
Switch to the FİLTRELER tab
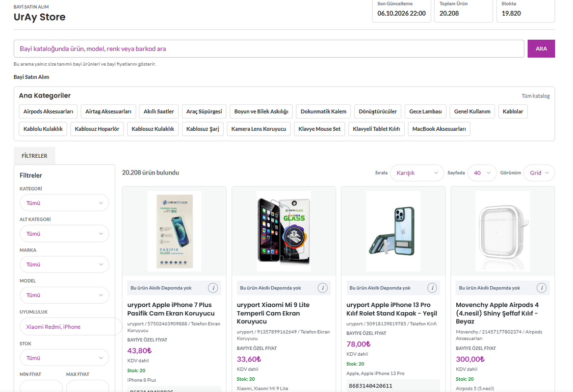(34, 156)
